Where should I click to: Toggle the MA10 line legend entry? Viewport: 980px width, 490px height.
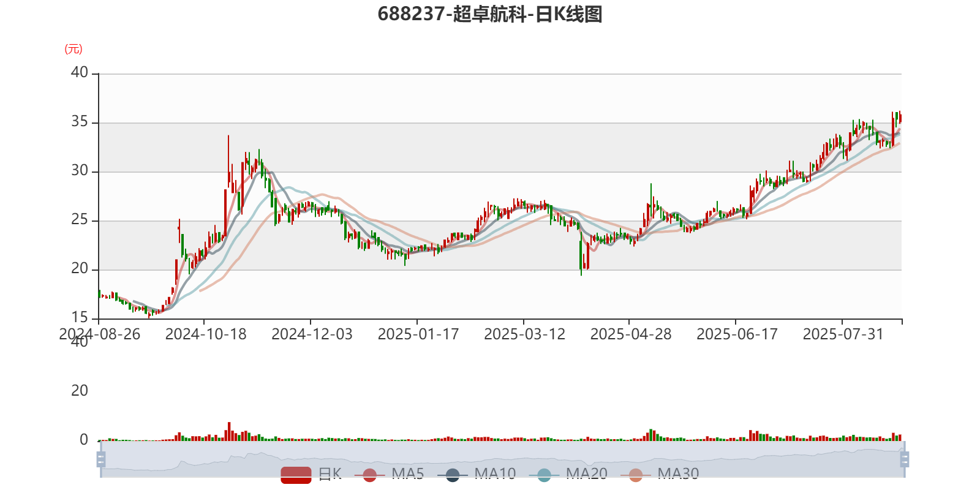click(x=477, y=474)
